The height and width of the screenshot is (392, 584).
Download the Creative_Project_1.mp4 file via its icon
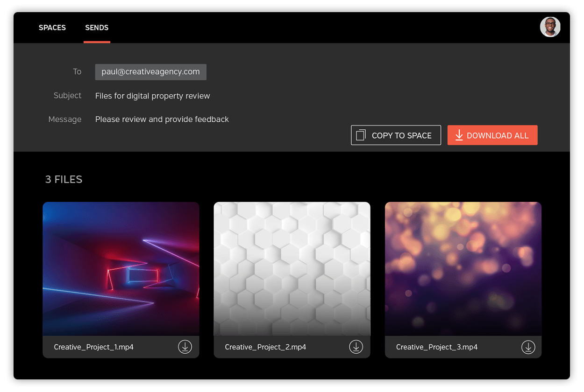point(185,347)
